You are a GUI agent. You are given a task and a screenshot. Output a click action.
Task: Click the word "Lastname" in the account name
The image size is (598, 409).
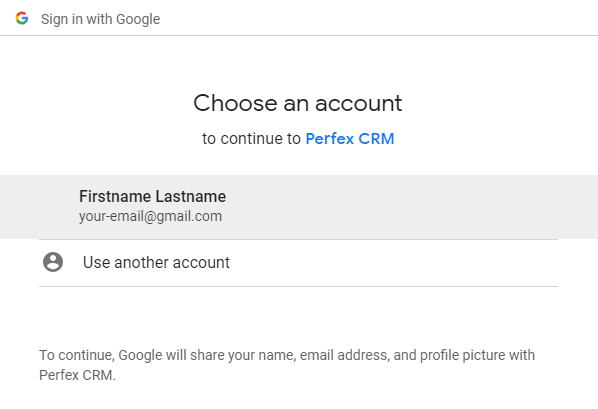[190, 196]
